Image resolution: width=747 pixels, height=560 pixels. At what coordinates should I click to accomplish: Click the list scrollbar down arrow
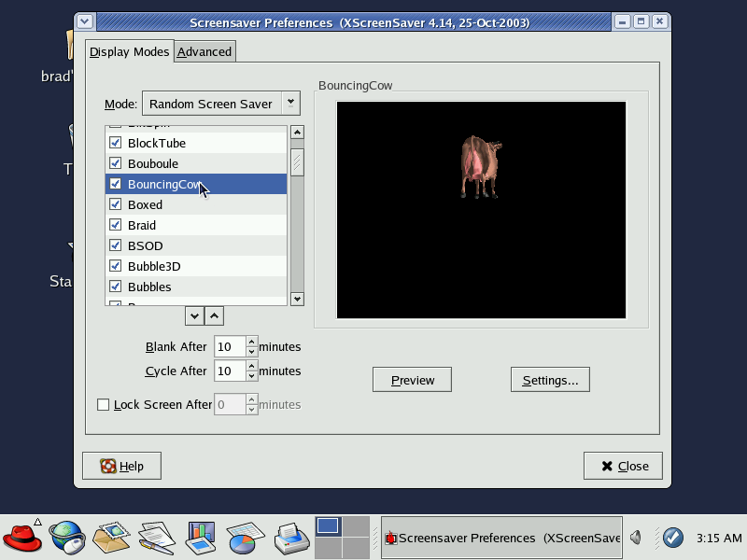click(x=297, y=299)
